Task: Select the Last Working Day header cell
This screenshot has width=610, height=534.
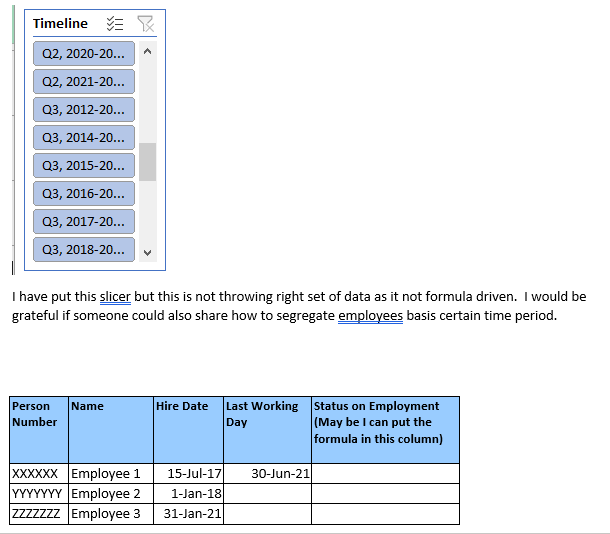Action: tap(268, 430)
